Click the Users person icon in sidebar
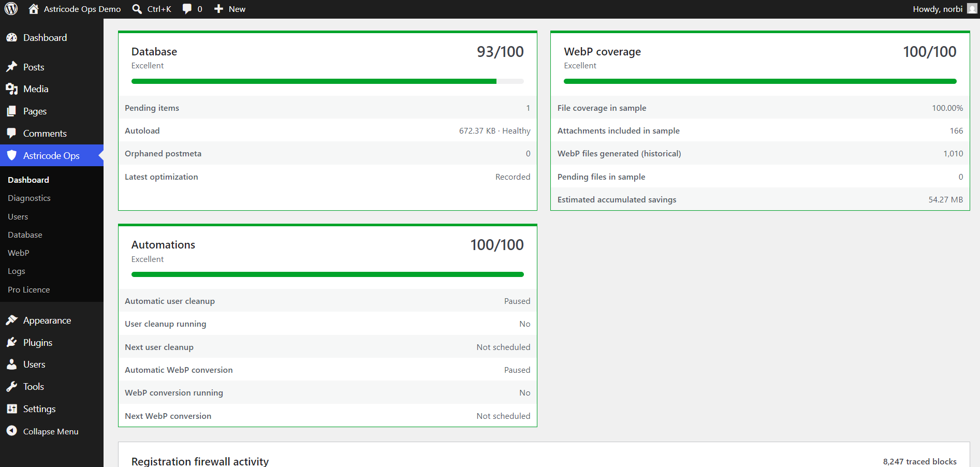The image size is (980, 467). [x=11, y=364]
